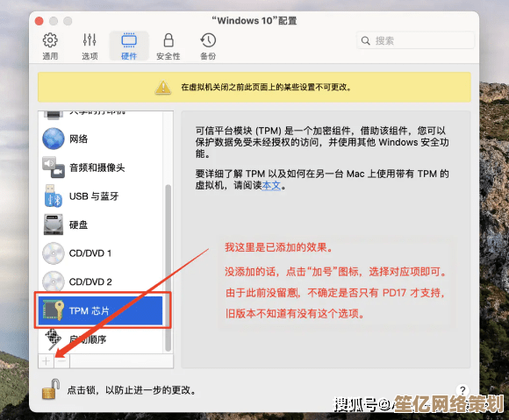Screen dimensions: 509x420
Task: Click the minus button to remove hardware
Action: (61, 361)
